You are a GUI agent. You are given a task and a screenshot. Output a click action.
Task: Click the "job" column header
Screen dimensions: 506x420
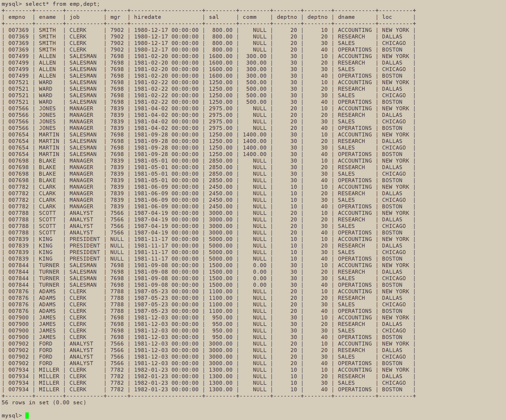point(74,17)
